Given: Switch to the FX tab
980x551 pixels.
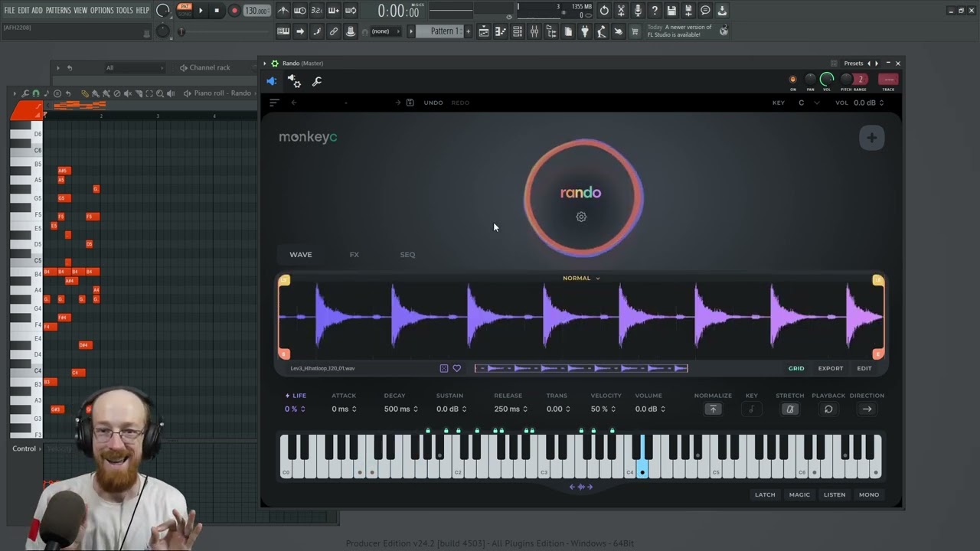Looking at the screenshot, I should coord(354,255).
